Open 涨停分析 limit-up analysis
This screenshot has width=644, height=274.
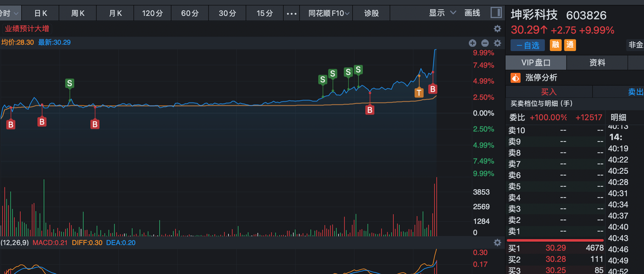coord(541,77)
